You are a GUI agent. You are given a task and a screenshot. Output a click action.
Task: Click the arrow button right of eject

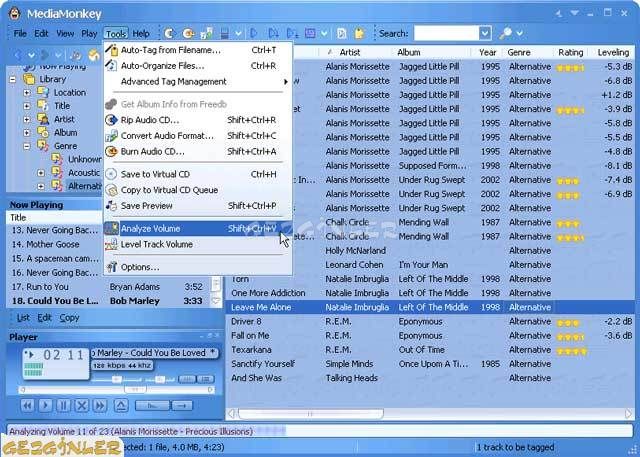point(182,406)
